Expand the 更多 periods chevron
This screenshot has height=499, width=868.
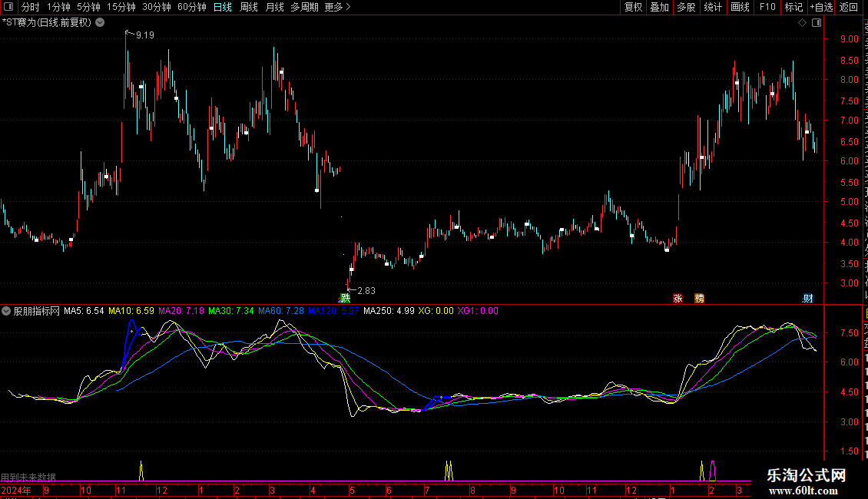[348, 7]
